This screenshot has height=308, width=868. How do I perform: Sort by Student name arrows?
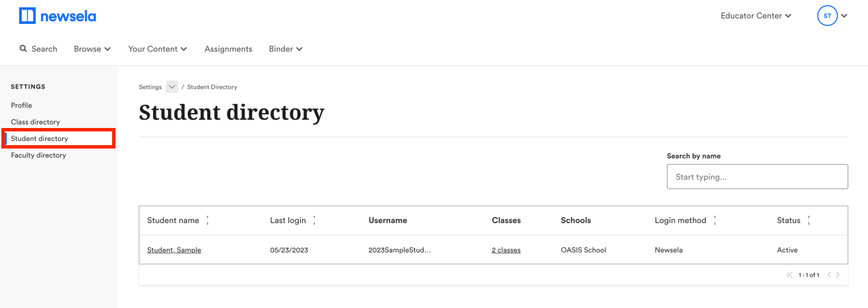(208, 220)
